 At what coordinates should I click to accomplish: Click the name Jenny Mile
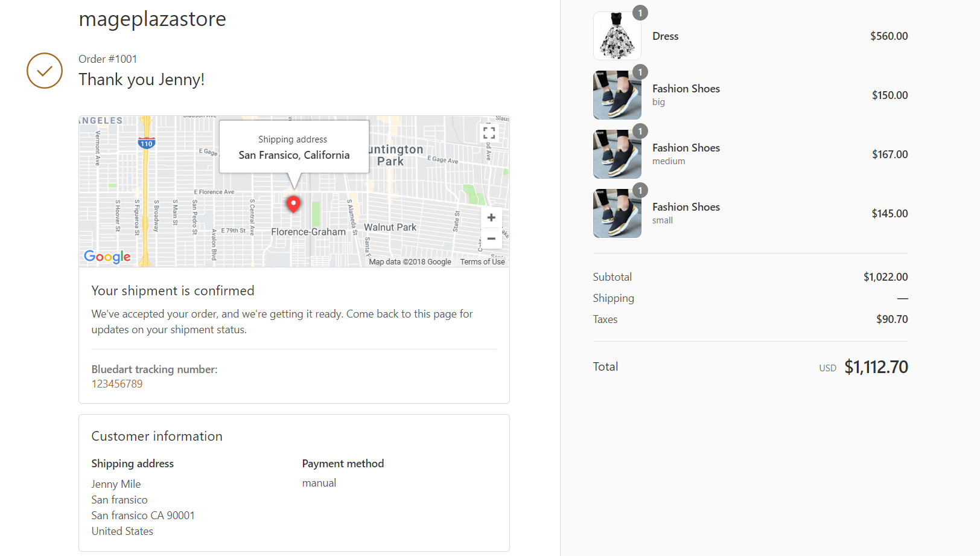tap(116, 484)
